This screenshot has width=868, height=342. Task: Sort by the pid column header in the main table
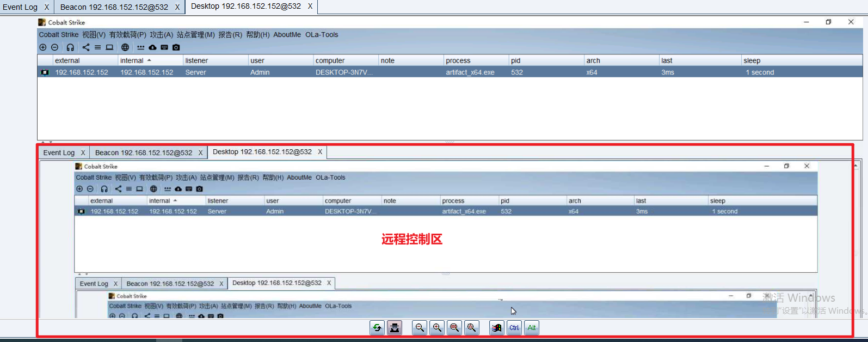(x=546, y=60)
